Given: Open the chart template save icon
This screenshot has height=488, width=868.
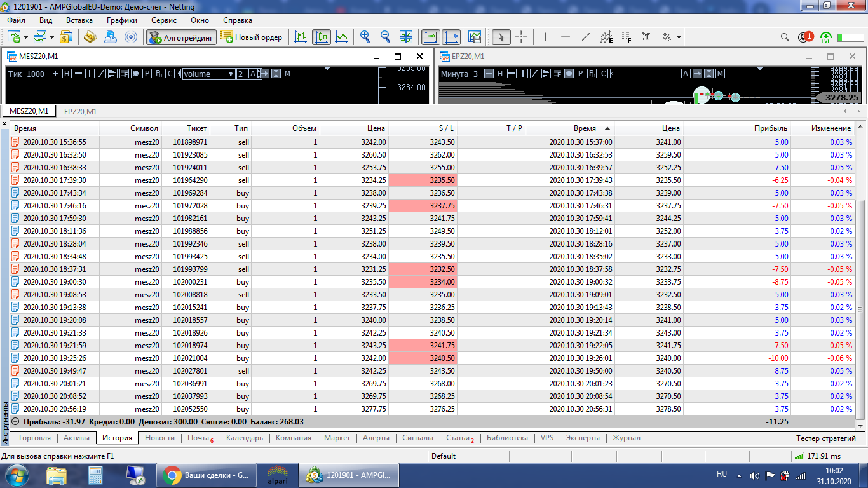Looking at the screenshot, I should pyautogui.click(x=474, y=37).
